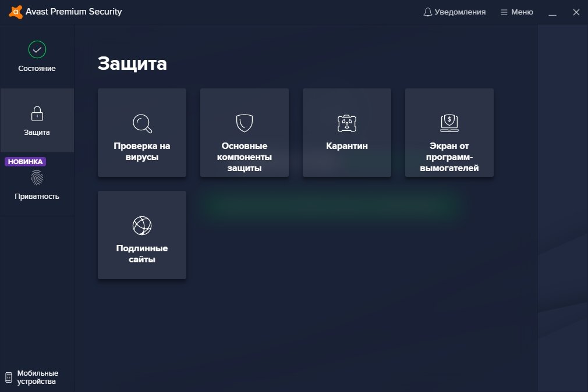Image resolution: width=588 pixels, height=392 pixels.
Task: Click the mobile phone icon
Action: (9, 377)
